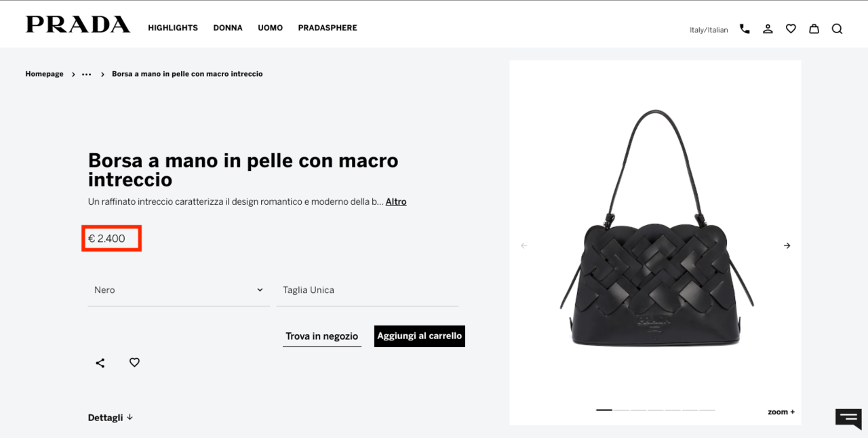Click Altro to read full description
This screenshot has height=438, width=868.
[396, 201]
